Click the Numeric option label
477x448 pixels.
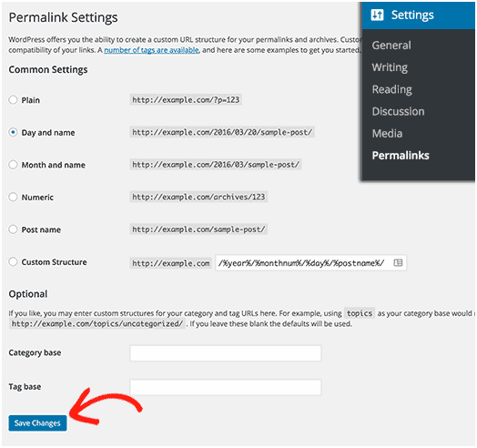coord(37,198)
